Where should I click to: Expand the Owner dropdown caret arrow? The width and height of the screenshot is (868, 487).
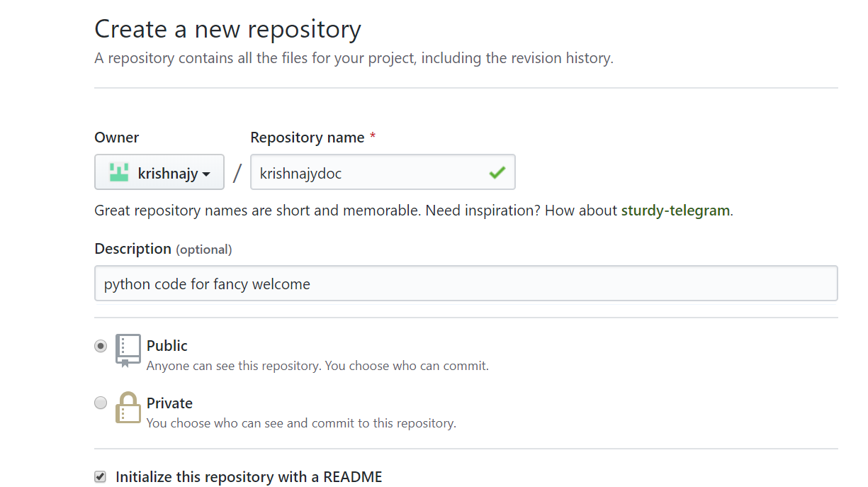tap(206, 174)
